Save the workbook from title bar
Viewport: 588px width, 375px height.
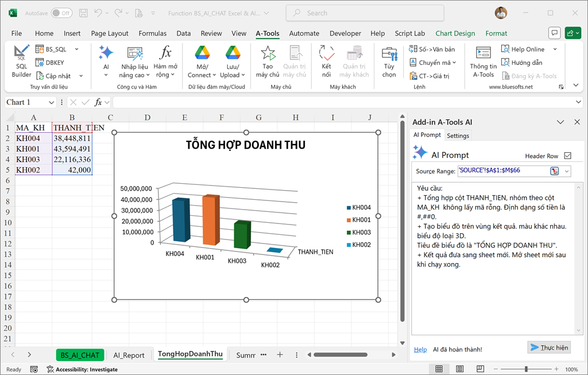(83, 13)
